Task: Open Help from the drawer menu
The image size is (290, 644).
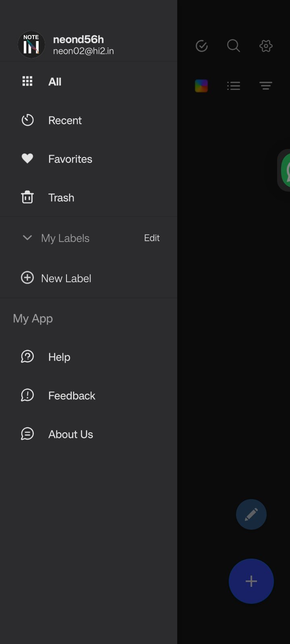Action: 59,357
